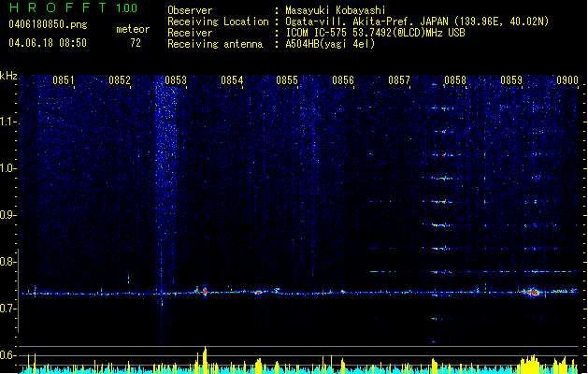Click the 0853 time marker
This screenshot has width=588, height=374.
click(176, 80)
